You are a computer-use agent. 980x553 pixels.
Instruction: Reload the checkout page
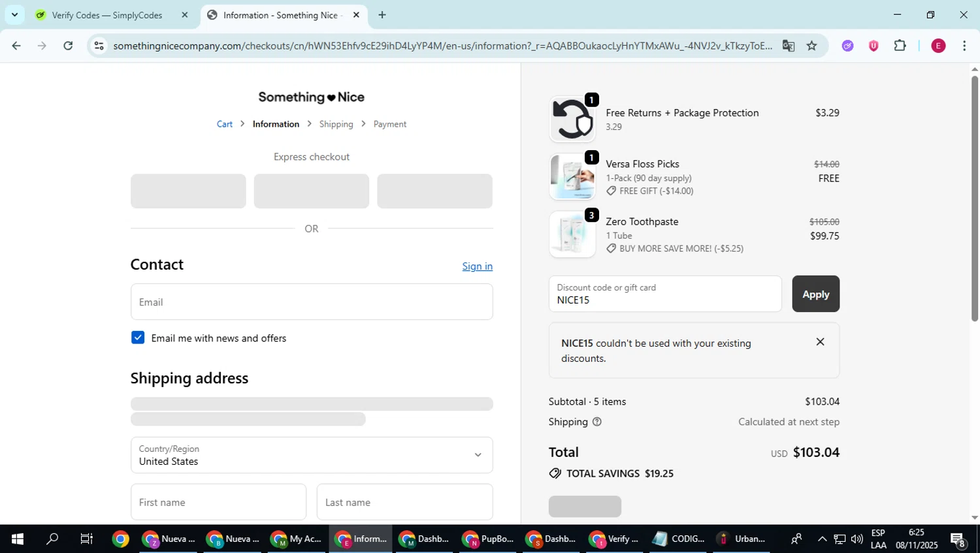coord(68,46)
